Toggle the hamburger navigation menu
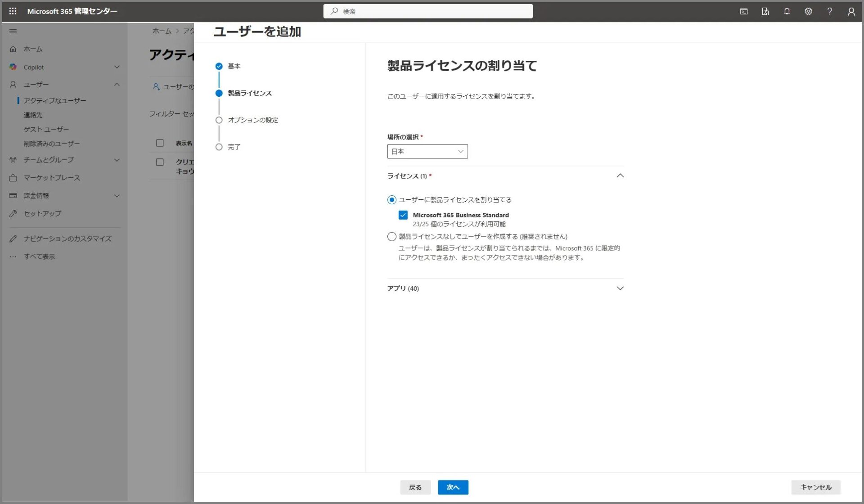Image resolution: width=864 pixels, height=504 pixels. click(x=13, y=31)
